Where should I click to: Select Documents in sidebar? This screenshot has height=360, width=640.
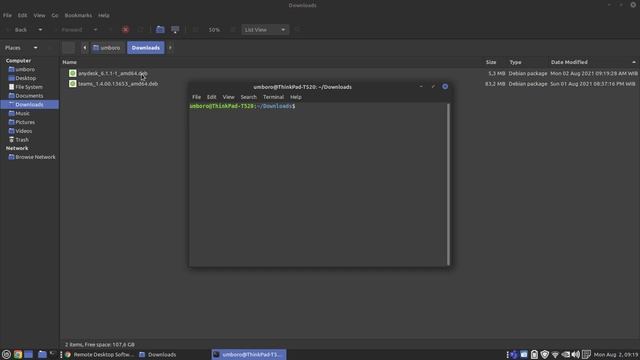pyautogui.click(x=29, y=96)
